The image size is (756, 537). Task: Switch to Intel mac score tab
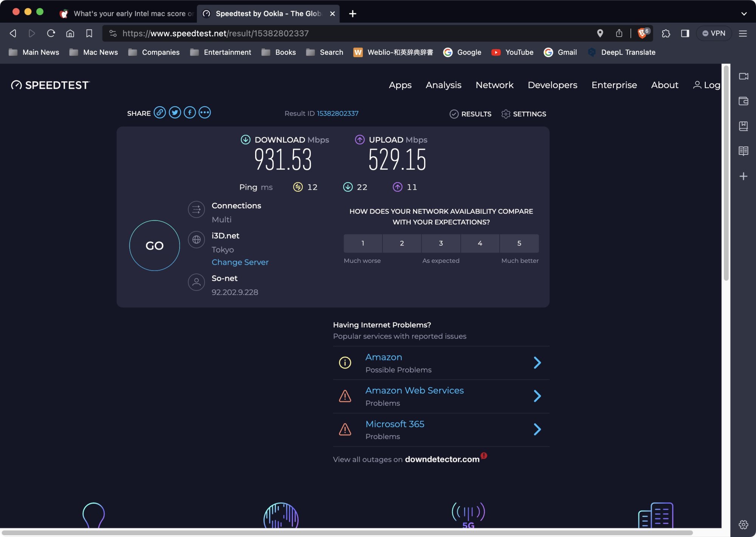[x=129, y=14]
